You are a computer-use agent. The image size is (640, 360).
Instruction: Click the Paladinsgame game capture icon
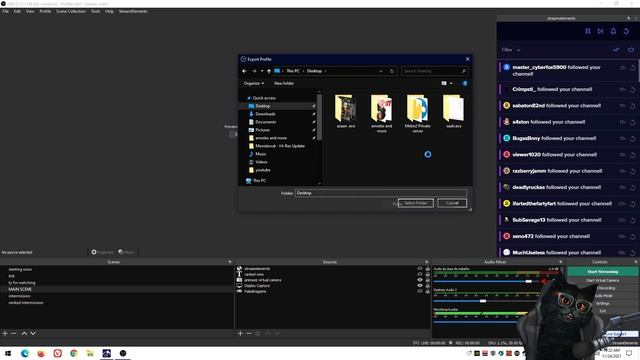click(x=239, y=291)
